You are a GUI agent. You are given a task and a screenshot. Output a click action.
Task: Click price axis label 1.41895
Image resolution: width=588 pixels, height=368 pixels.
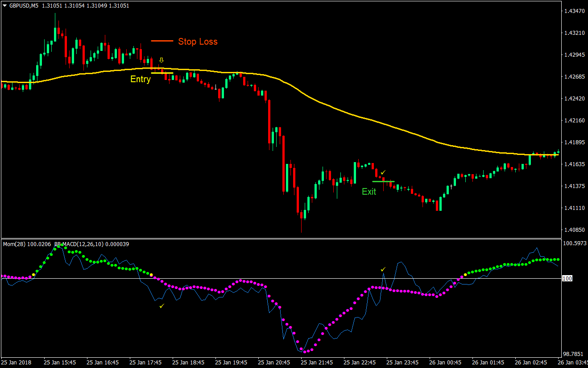[x=574, y=142]
